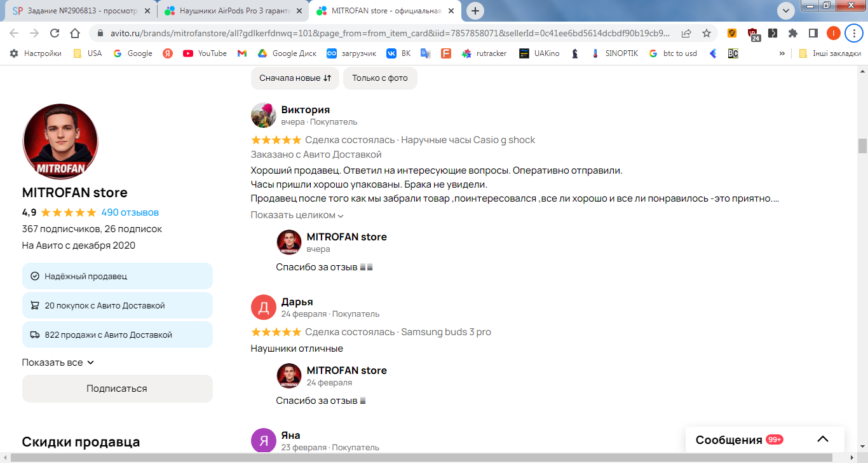Open the Yandex bookmark icon
The height and width of the screenshot is (463, 868).
(168, 53)
